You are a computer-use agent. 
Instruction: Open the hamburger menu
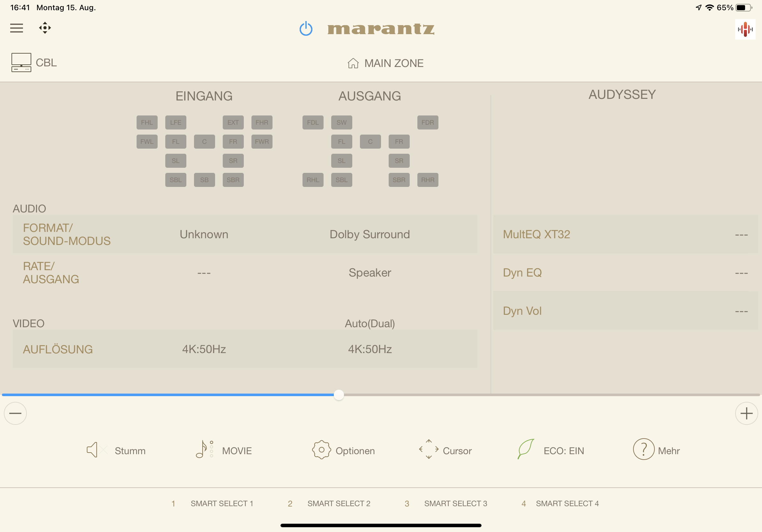click(17, 28)
